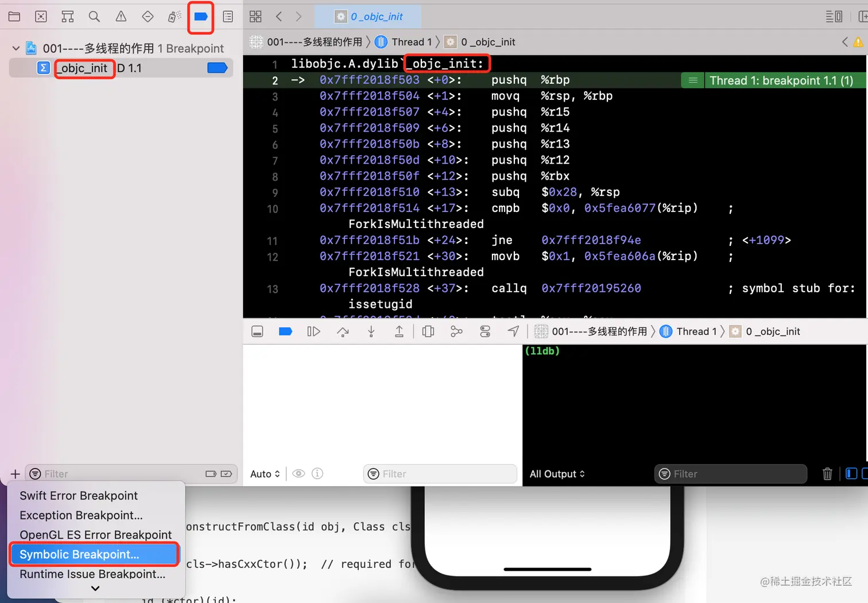Image resolution: width=868 pixels, height=603 pixels.
Task: Choose Symbolic Breakpoint...
Action: [95, 554]
